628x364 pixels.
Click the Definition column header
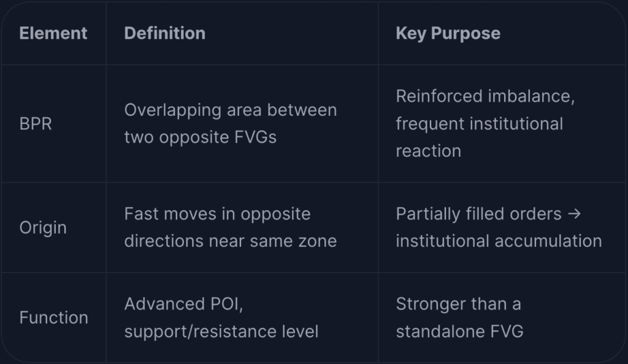tap(164, 33)
